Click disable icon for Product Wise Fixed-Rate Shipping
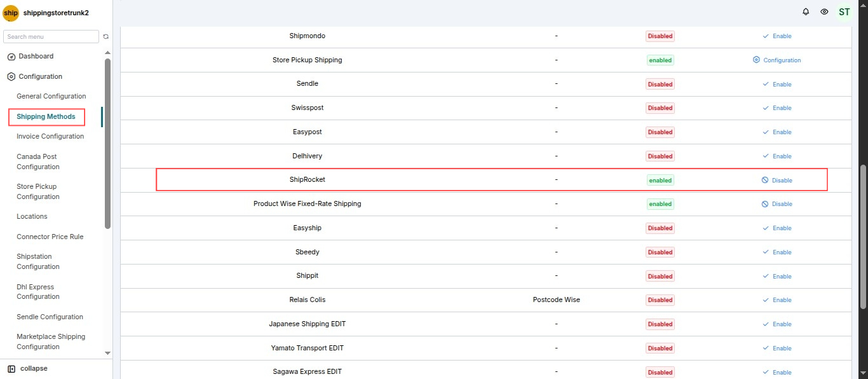Viewport: 868px width, 379px height. click(765, 204)
